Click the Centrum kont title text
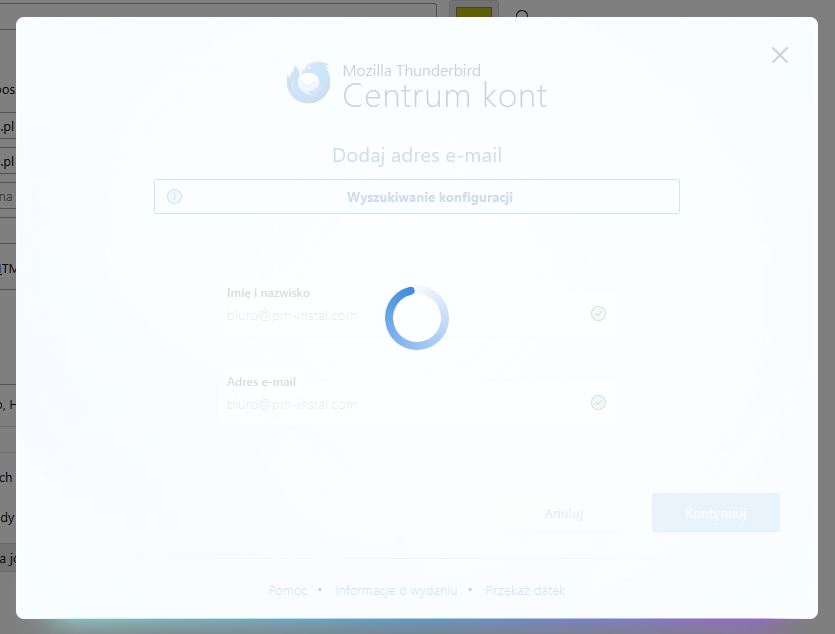835x634 pixels. (445, 96)
